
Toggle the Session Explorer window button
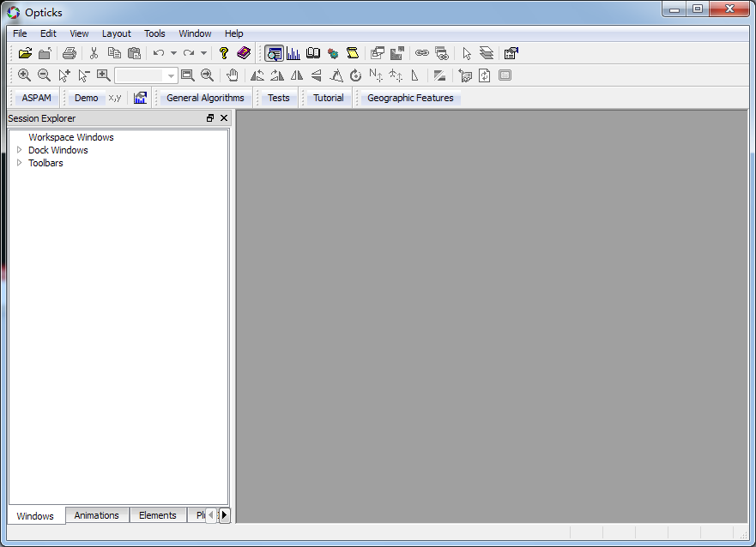click(274, 53)
